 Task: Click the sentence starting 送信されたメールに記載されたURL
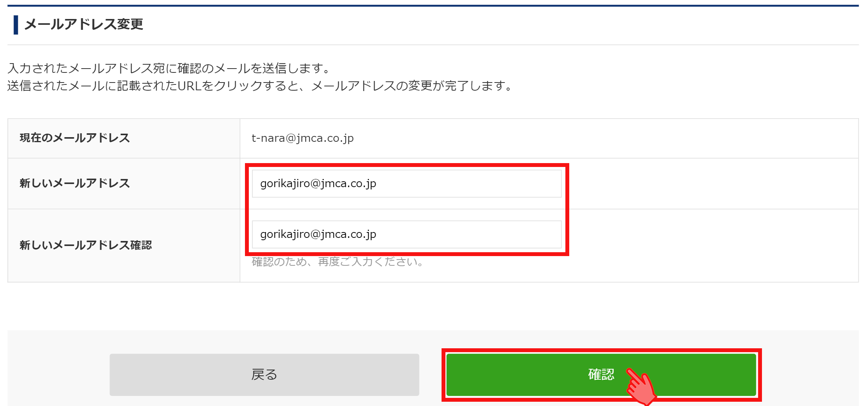pos(260,86)
